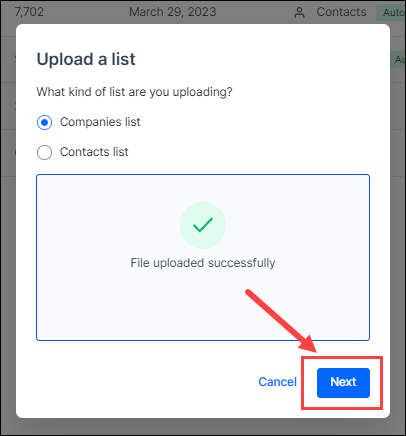Click the green checkmark success icon
Screen dimensions: 406x436
pyautogui.click(x=203, y=225)
